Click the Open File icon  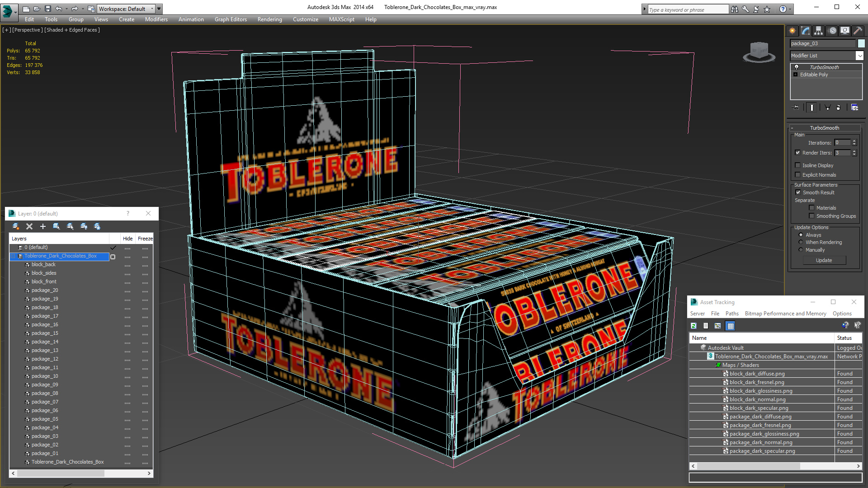(37, 9)
